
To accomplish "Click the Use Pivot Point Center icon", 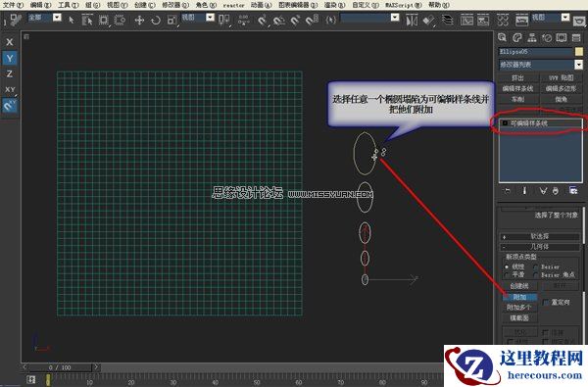I will click(224, 20).
